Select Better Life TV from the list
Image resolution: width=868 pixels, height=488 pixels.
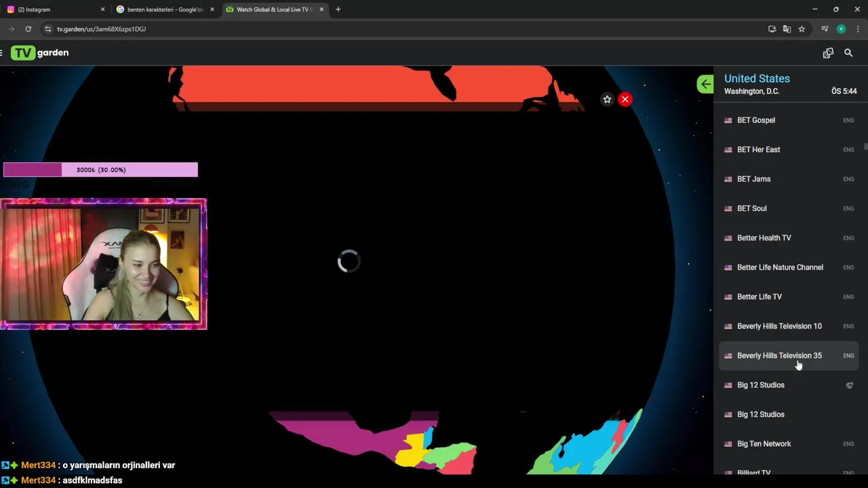coord(789,297)
